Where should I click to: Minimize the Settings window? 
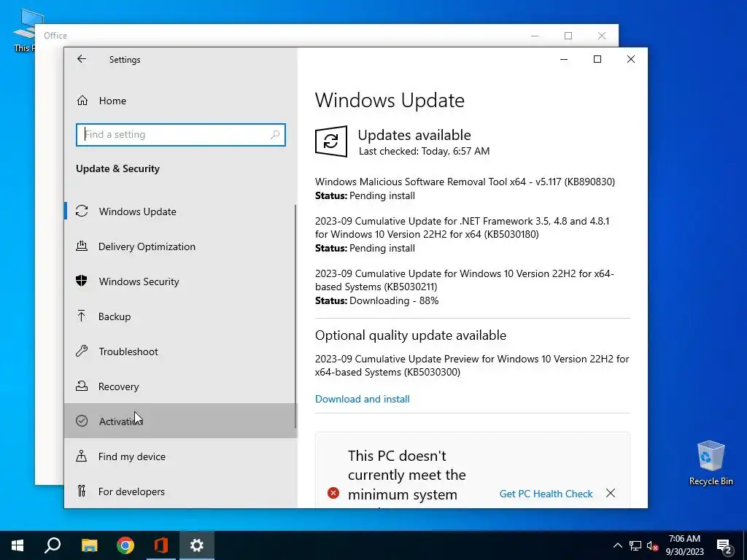click(x=564, y=59)
